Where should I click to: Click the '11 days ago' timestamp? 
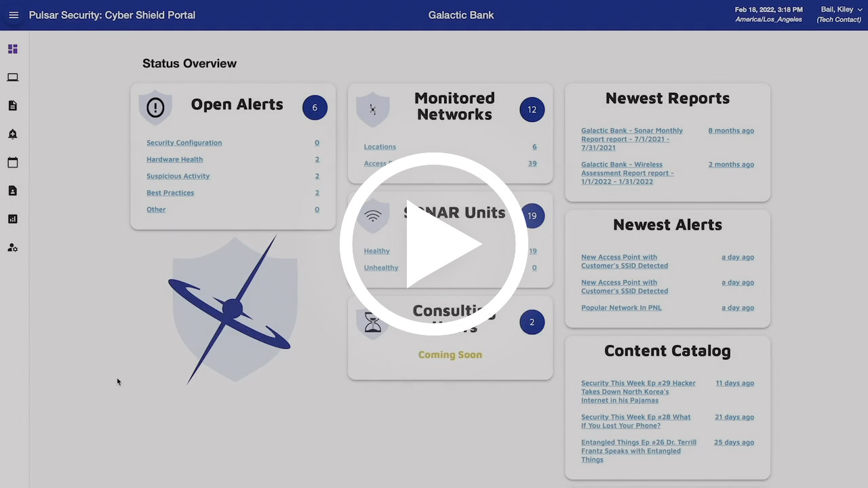(735, 383)
